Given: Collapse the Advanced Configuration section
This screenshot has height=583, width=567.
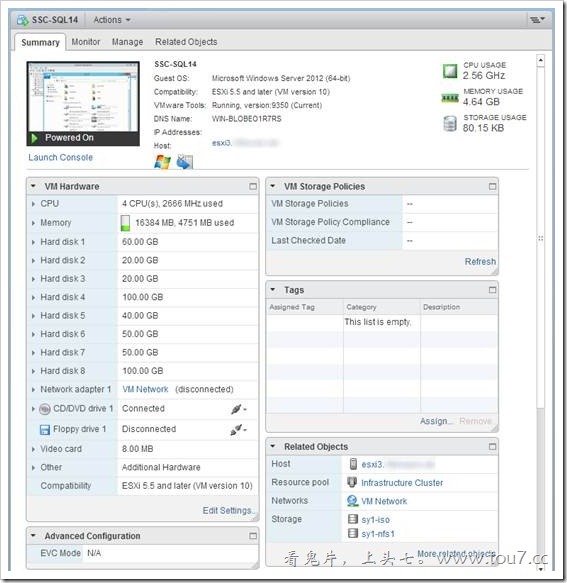Looking at the screenshot, I should (33, 535).
